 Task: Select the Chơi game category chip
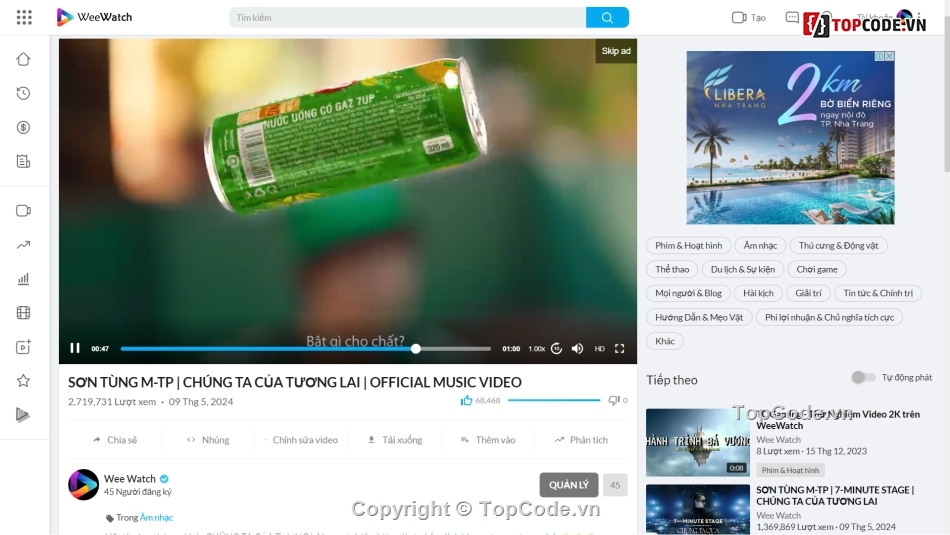tap(817, 269)
